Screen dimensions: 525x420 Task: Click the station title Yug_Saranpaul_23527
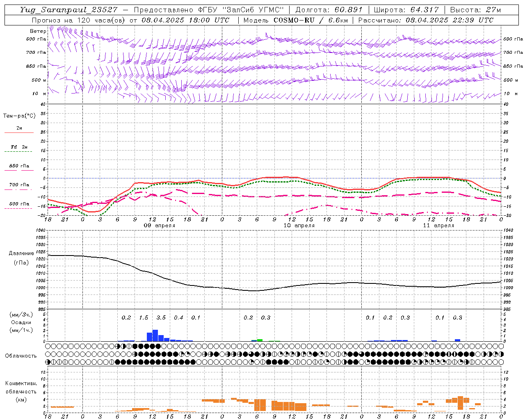[x=68, y=10]
